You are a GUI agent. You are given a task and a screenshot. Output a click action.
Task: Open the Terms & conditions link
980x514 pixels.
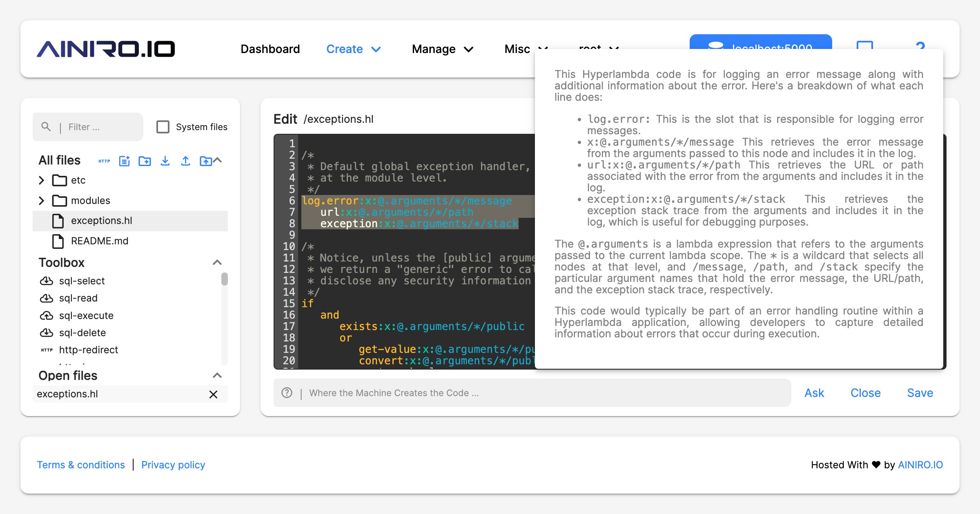[x=81, y=465]
